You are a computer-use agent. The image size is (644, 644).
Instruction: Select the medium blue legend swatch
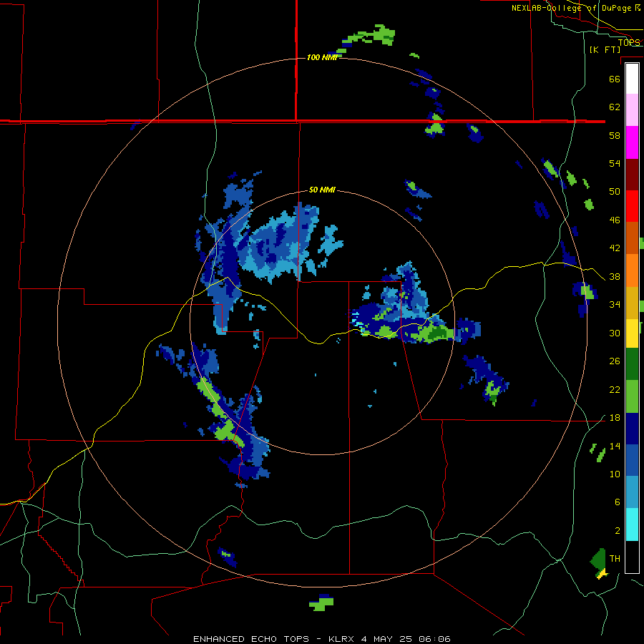[x=632, y=460]
